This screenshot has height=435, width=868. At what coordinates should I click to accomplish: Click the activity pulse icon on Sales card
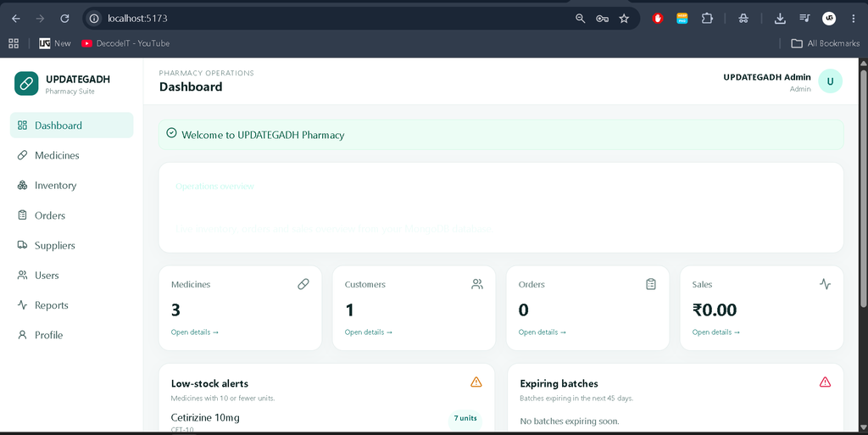[825, 284]
